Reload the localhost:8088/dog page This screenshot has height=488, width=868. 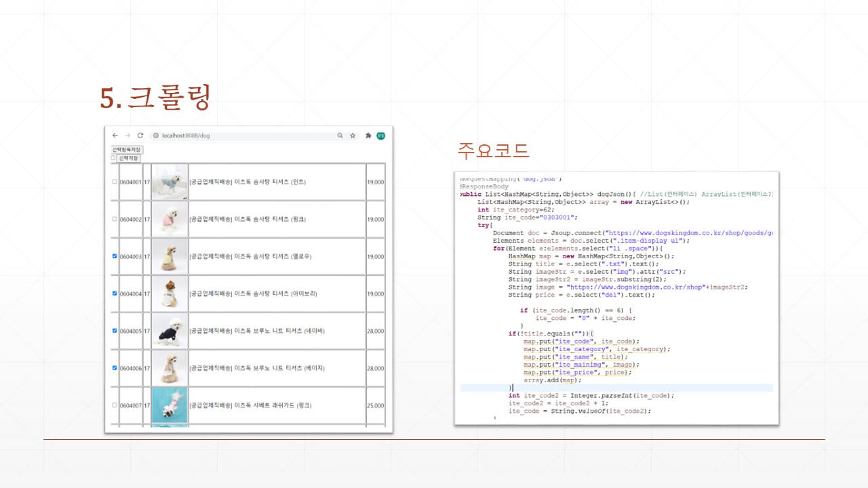coord(140,136)
